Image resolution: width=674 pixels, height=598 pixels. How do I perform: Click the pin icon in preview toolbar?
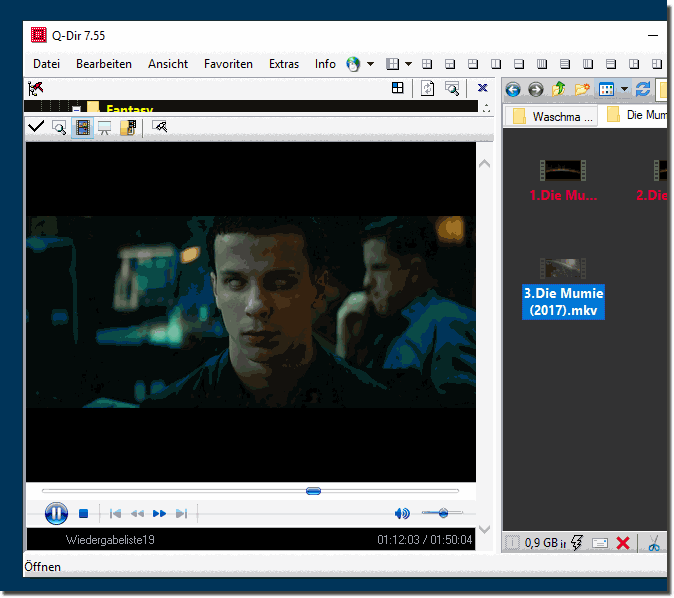point(159,126)
